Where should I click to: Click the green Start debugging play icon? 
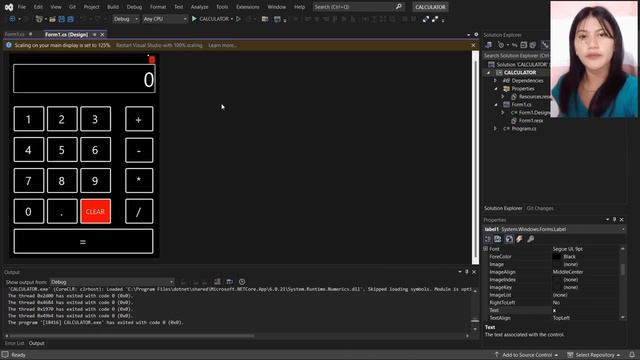coord(194,19)
